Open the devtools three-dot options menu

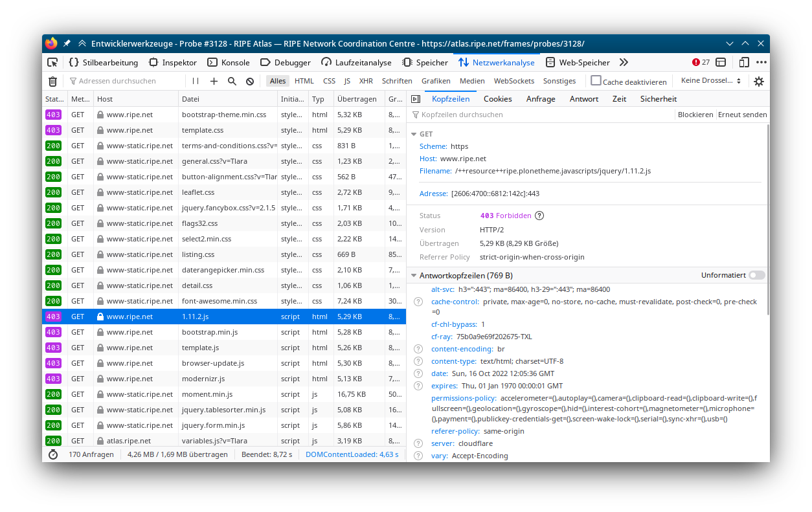[x=761, y=63]
